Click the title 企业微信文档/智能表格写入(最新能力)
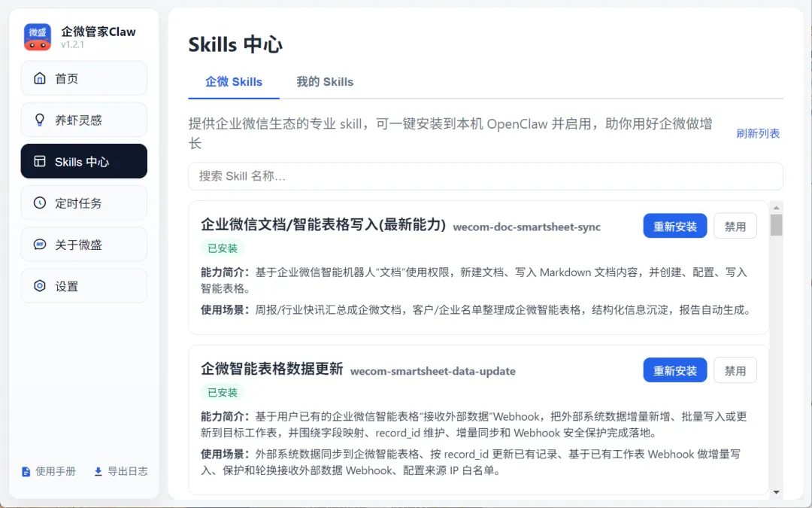 click(323, 225)
